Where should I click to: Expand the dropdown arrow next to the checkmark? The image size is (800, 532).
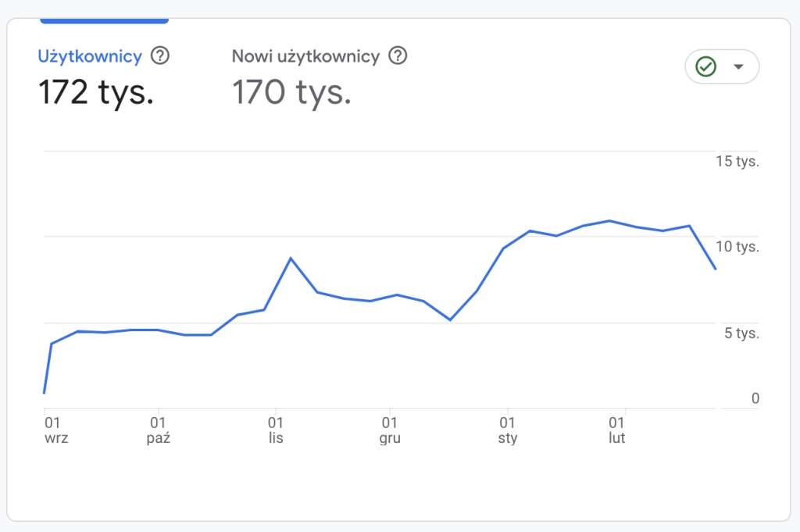click(738, 67)
